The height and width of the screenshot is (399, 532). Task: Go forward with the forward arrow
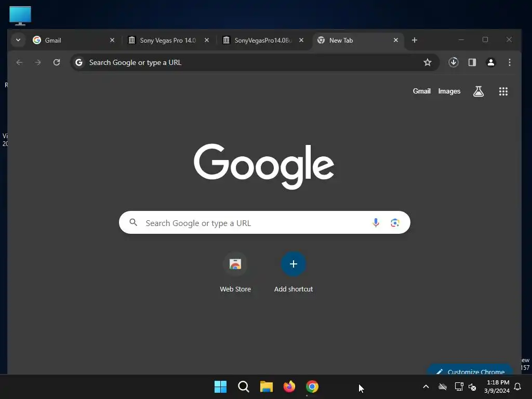click(38, 62)
